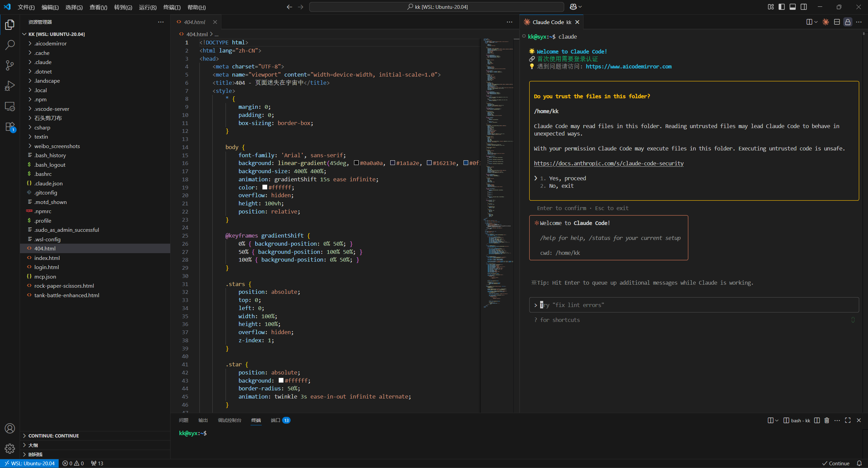This screenshot has width=868, height=468.
Task: Switch to the 调试控制台 panel tab
Action: click(x=230, y=420)
